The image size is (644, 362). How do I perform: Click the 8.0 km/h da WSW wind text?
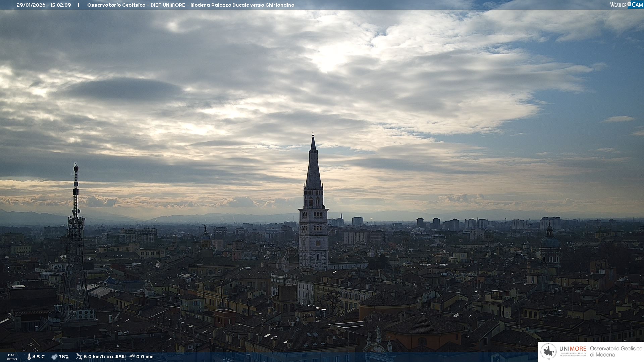104,357
